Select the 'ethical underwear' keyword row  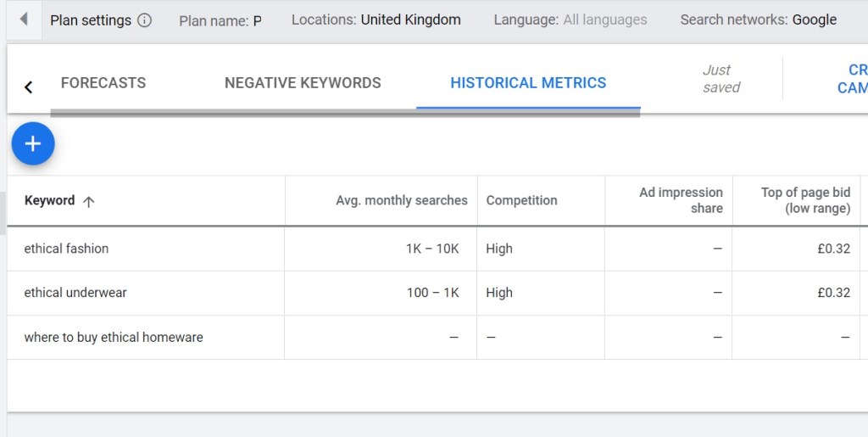[75, 293]
